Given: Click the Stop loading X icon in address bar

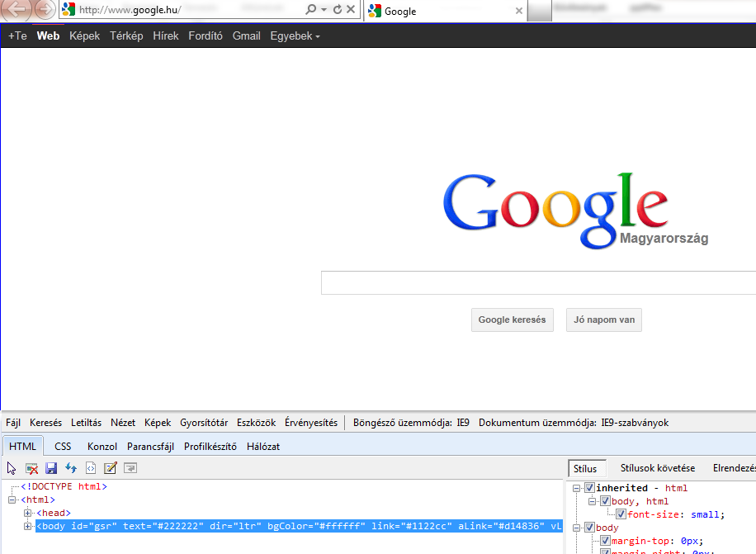Looking at the screenshot, I should (351, 9).
